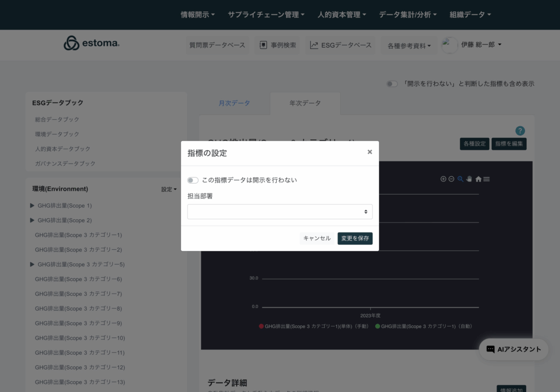Click the round help question mark icon
This screenshot has height=392, width=560.
tap(520, 131)
